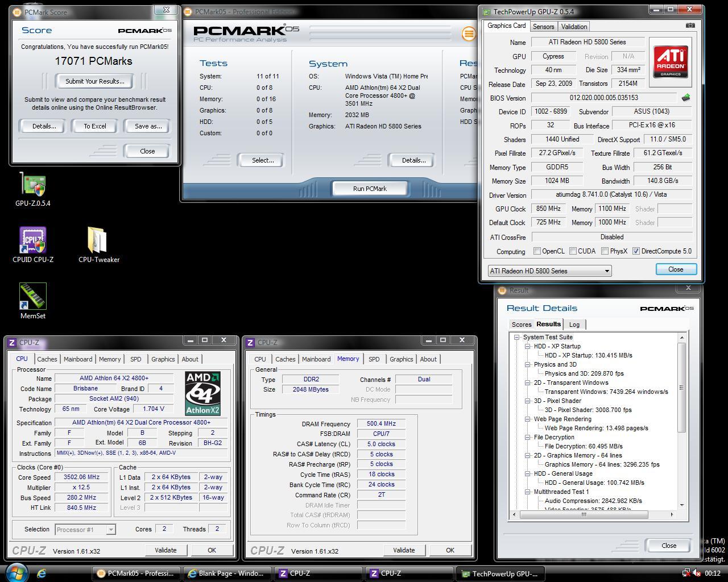This screenshot has width=728, height=582.
Task: Open the Windows Start orb
Action: [16, 573]
